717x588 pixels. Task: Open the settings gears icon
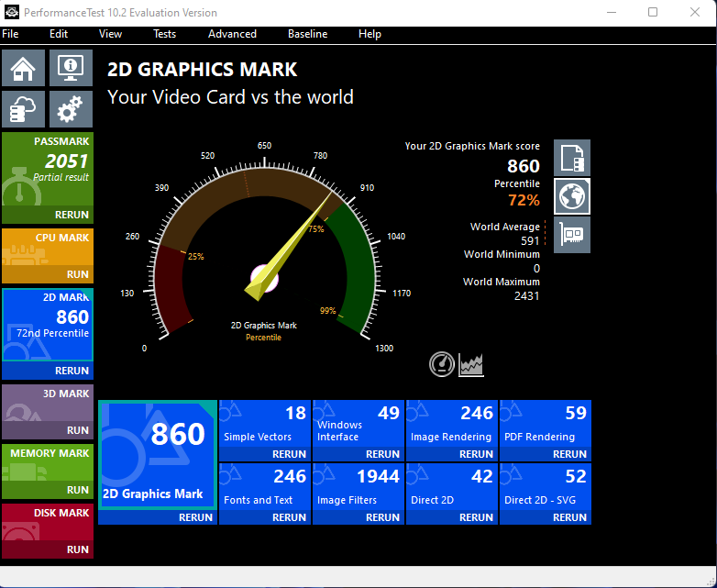pos(71,109)
